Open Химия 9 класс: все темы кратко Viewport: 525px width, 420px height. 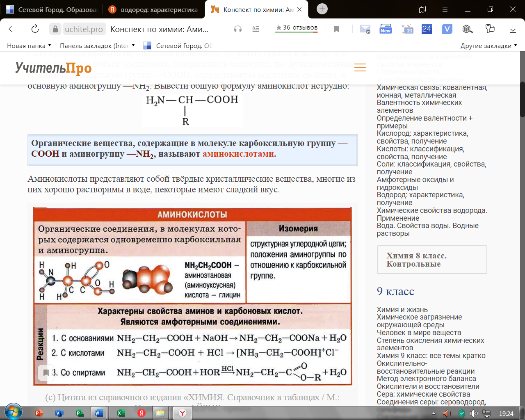[431, 356]
